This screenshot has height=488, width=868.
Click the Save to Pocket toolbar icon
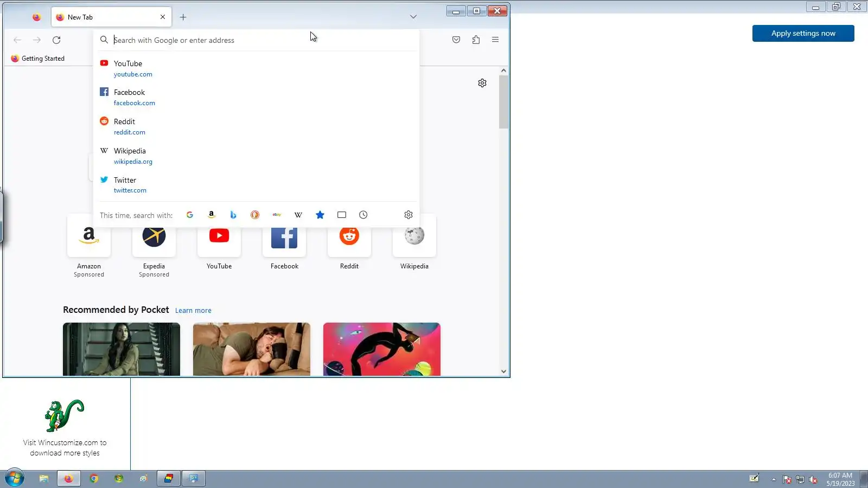click(x=456, y=40)
